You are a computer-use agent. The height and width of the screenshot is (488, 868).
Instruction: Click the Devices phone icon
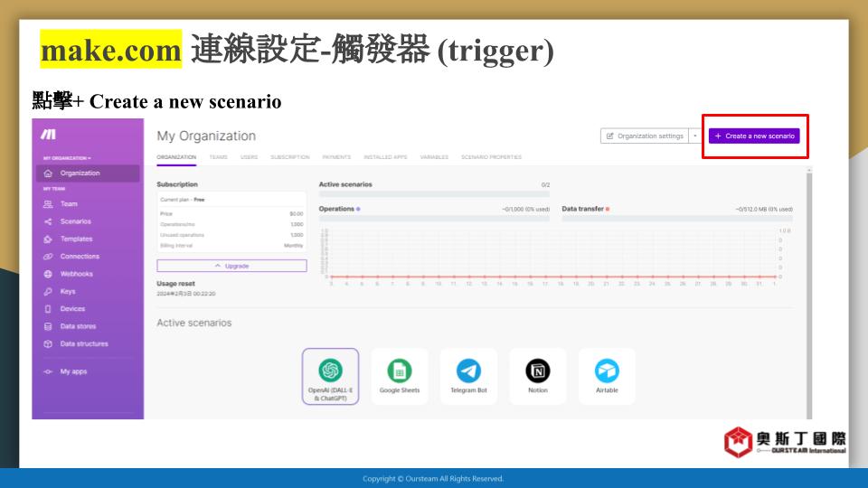pyautogui.click(x=48, y=309)
